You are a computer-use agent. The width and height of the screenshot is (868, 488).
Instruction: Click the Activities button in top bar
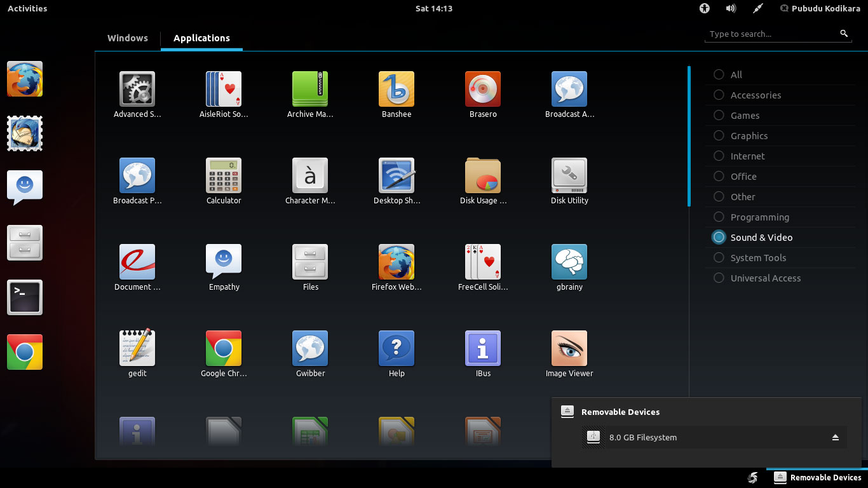(x=27, y=8)
